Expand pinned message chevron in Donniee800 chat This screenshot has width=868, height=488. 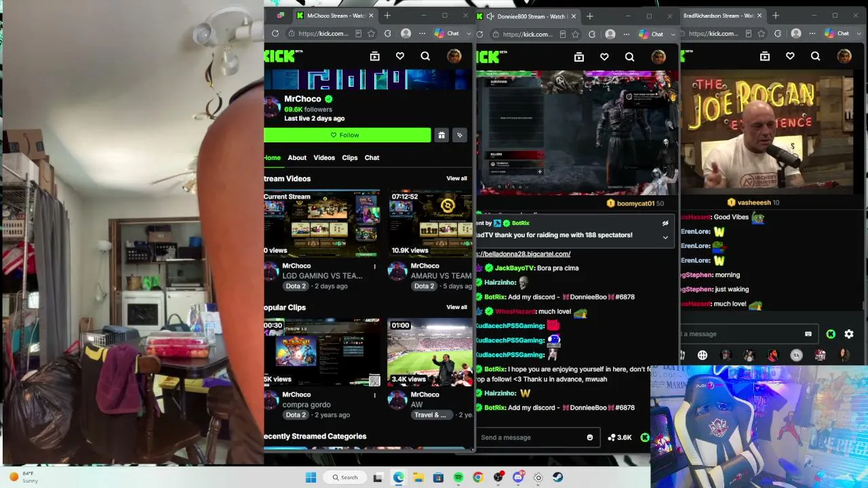pyautogui.click(x=665, y=237)
